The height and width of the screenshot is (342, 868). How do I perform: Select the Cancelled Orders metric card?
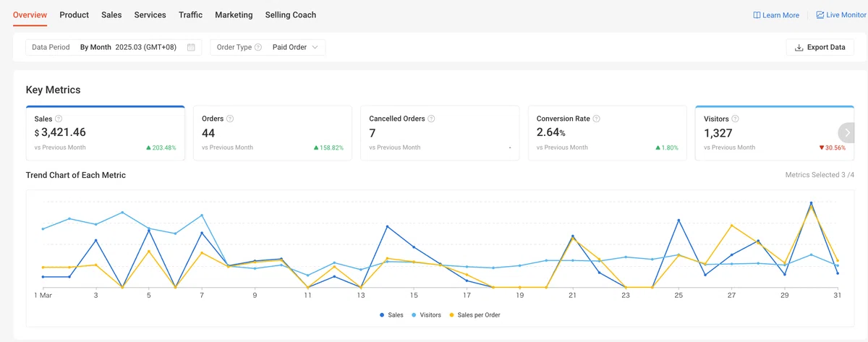pyautogui.click(x=440, y=133)
